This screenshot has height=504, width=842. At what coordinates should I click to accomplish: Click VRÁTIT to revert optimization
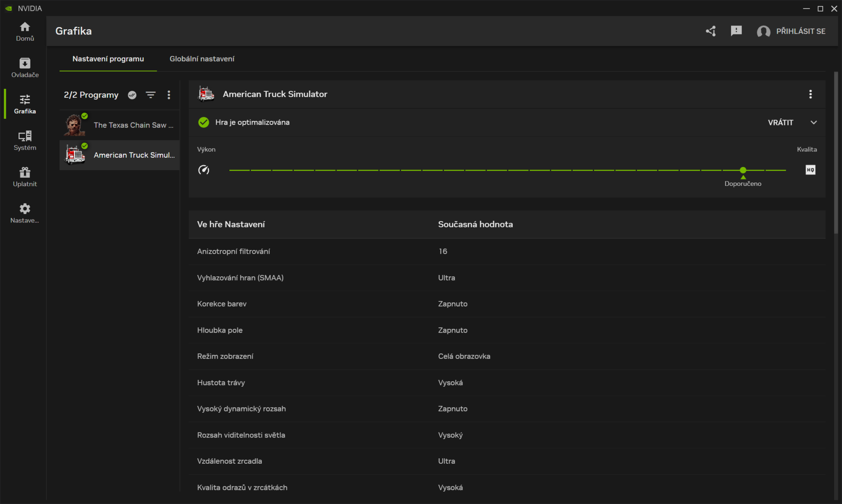780,123
